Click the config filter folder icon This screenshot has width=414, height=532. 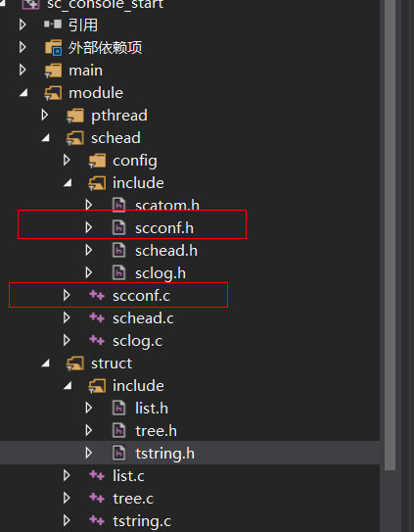97,161
